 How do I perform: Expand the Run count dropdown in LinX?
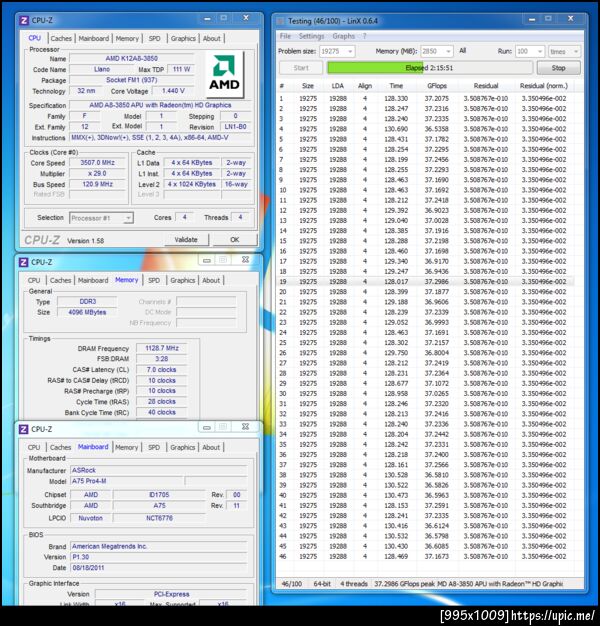click(540, 52)
